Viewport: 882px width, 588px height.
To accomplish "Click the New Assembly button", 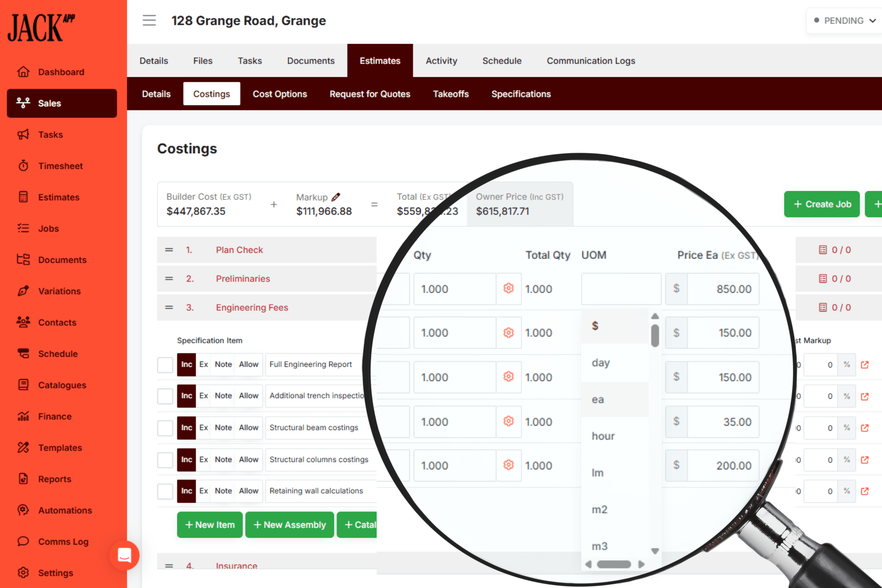I will click(290, 525).
